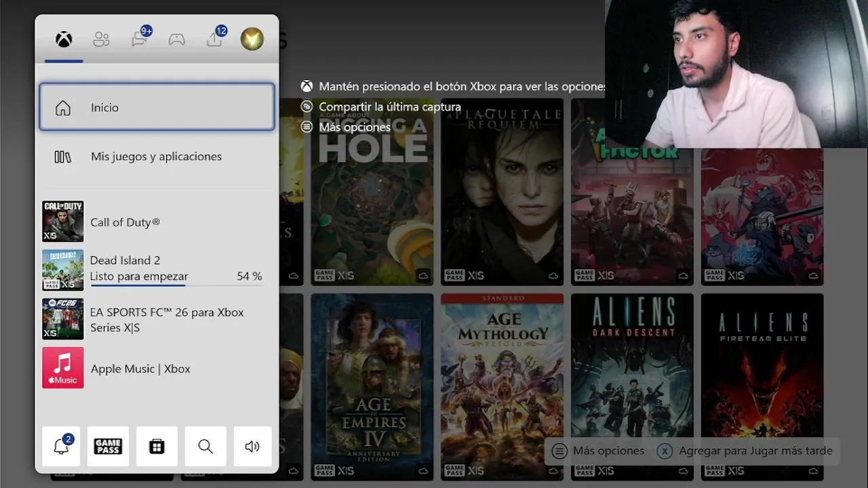868x488 pixels.
Task: Click the FC26 cover thumbnail
Action: tap(63, 319)
